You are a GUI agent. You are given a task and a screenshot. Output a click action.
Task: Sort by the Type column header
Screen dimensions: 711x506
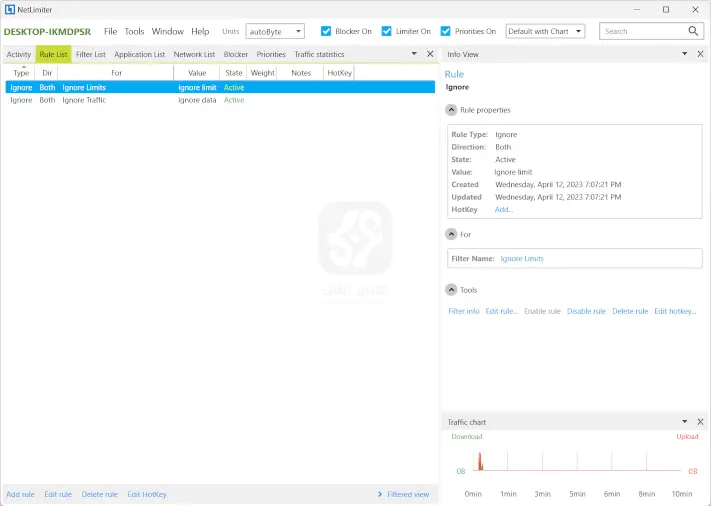[x=21, y=73]
